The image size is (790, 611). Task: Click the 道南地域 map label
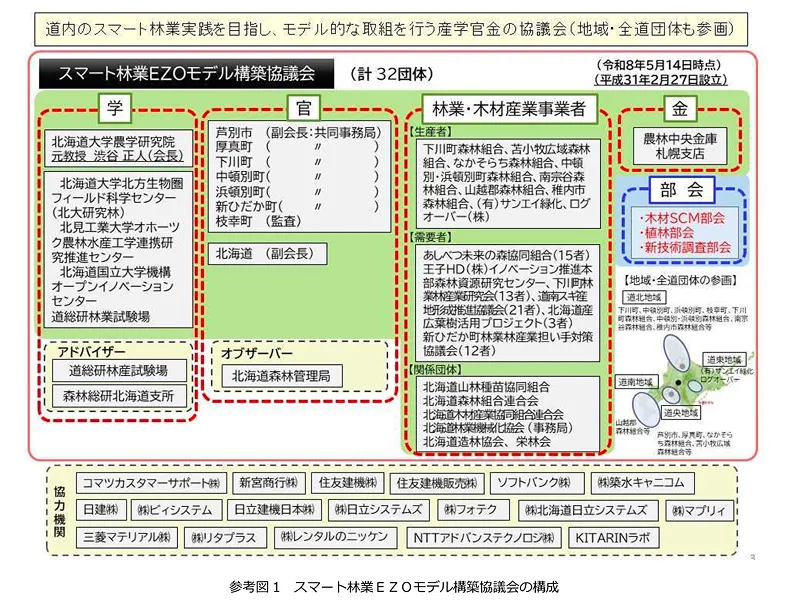636,382
